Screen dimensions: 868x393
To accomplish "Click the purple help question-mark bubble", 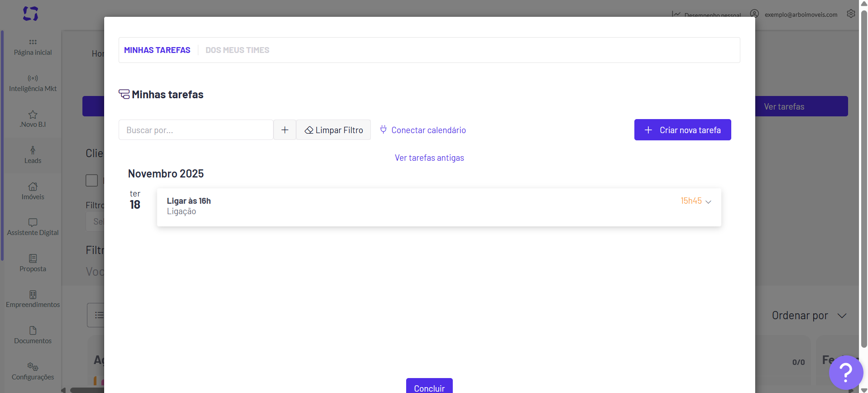I will pos(846,373).
